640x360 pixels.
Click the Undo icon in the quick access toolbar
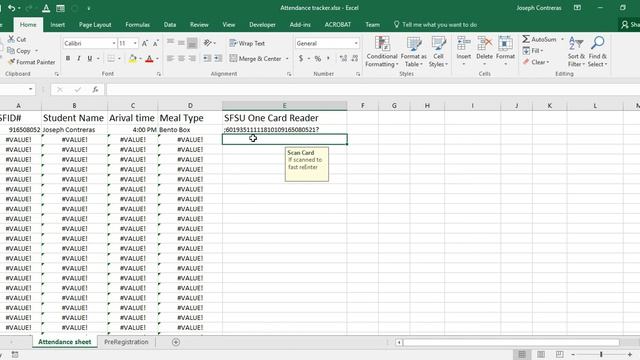pos(11,8)
